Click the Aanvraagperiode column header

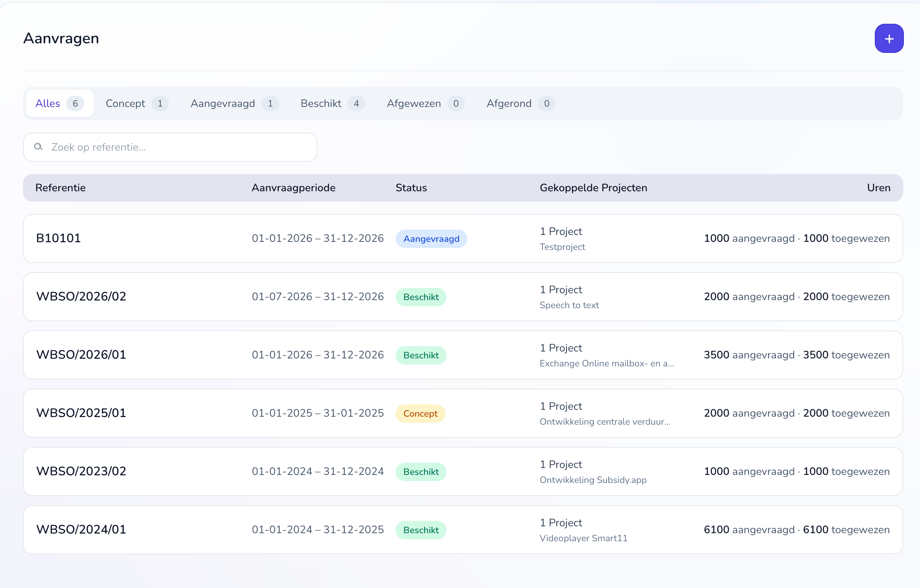(294, 188)
